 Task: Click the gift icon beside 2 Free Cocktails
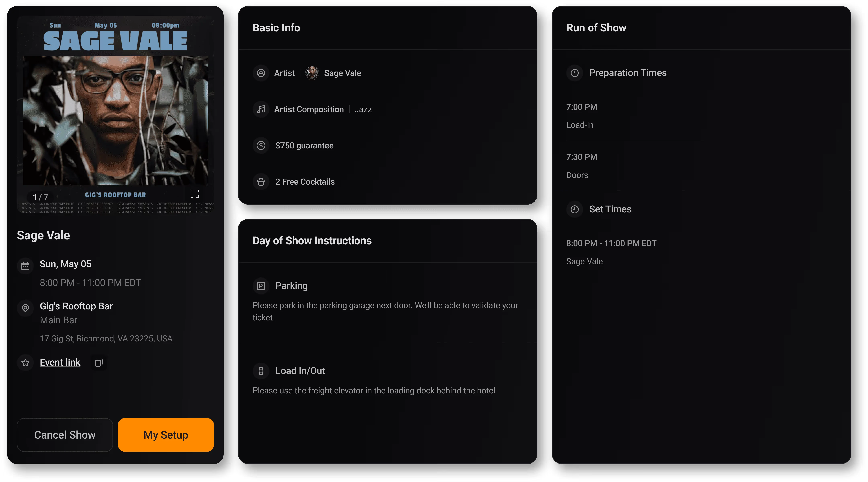click(x=261, y=181)
